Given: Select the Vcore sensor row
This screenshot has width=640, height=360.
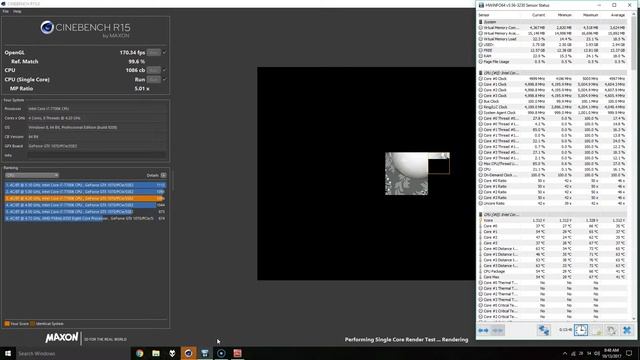Looking at the screenshot, I should point(553,220).
